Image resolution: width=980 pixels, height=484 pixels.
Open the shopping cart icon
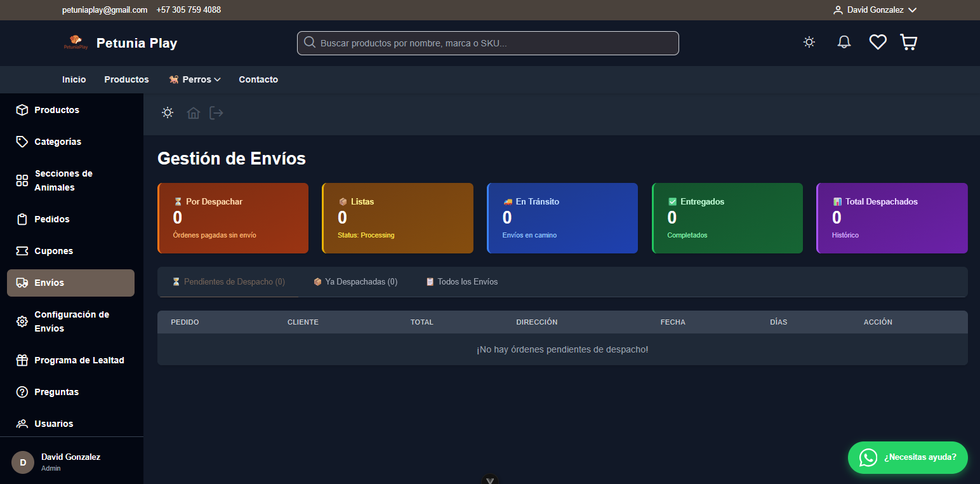pyautogui.click(x=908, y=43)
